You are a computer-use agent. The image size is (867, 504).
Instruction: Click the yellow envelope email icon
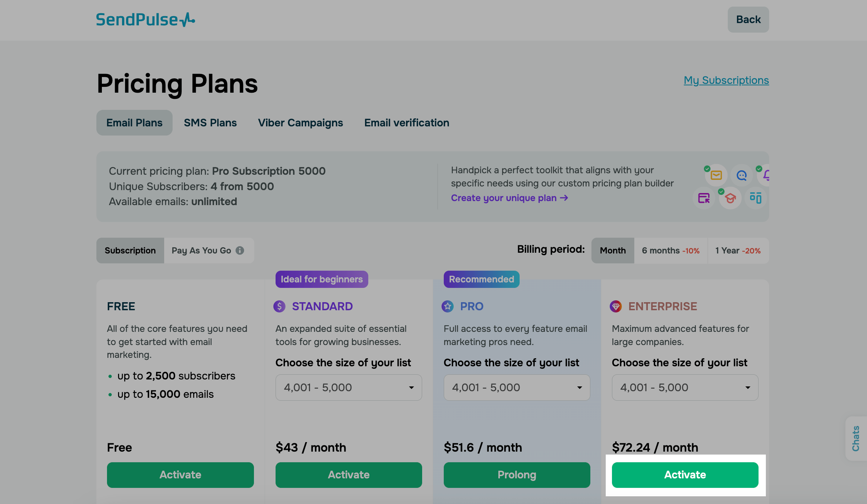716,175
